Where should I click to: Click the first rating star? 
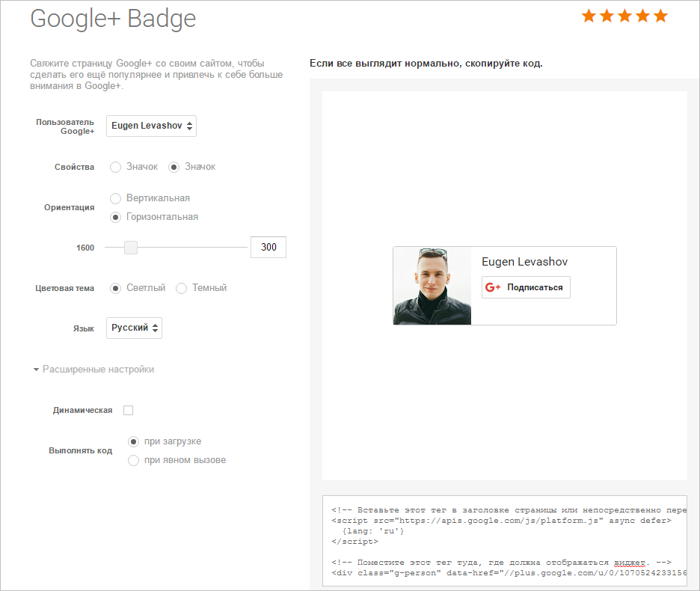point(589,16)
